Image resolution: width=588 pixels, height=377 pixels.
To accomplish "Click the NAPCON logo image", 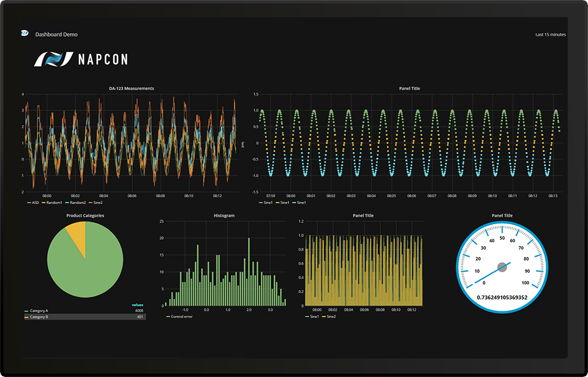I will point(81,60).
